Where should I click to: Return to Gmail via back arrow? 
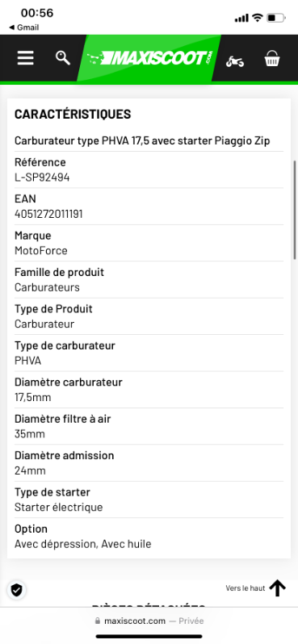[24, 27]
